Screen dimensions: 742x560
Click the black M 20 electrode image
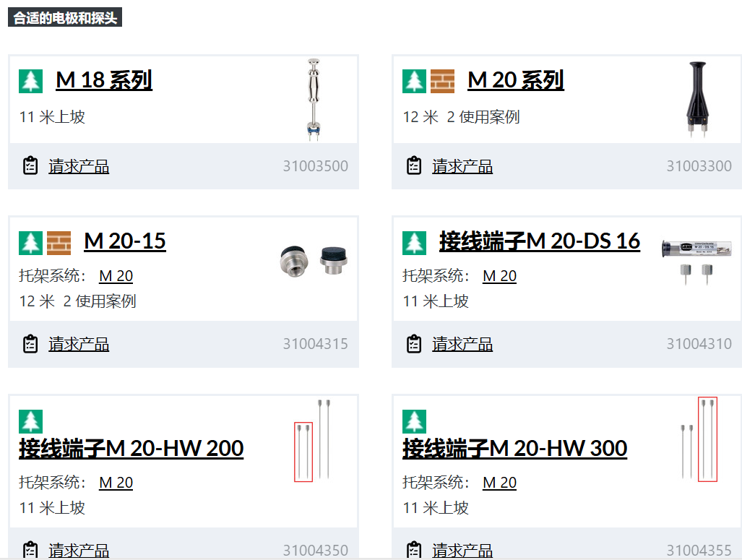[696, 99]
